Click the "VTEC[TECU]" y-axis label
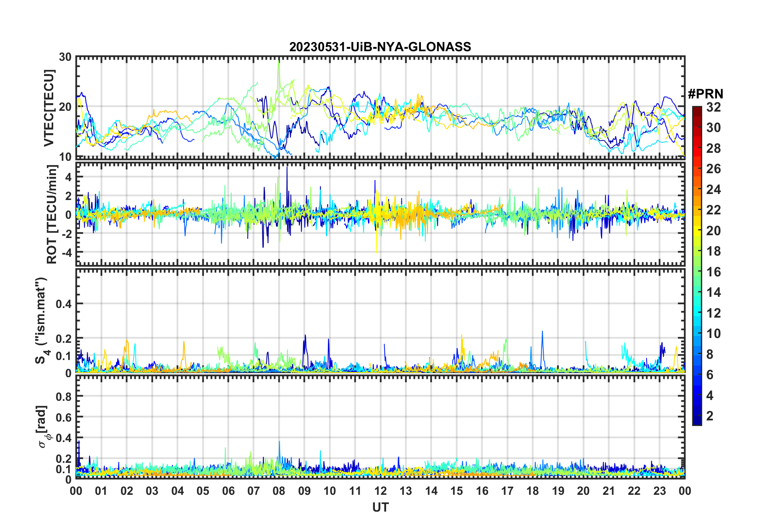The width and height of the screenshot is (761, 532). [x=49, y=108]
